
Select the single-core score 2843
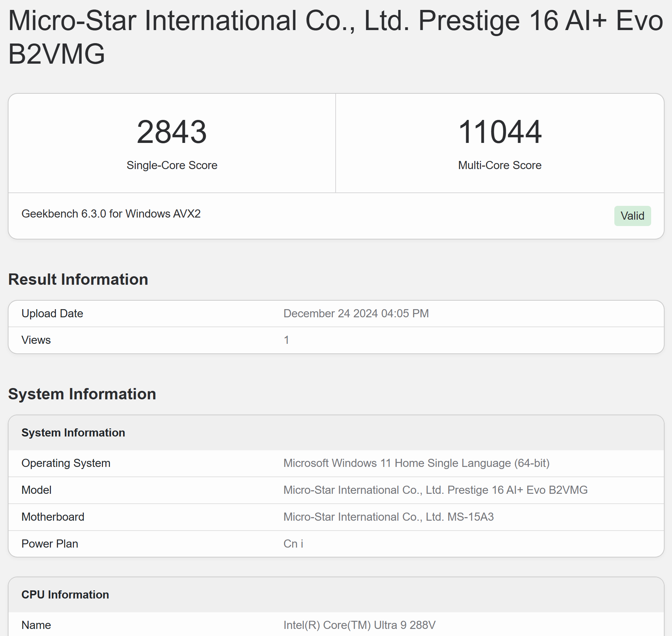(x=172, y=132)
